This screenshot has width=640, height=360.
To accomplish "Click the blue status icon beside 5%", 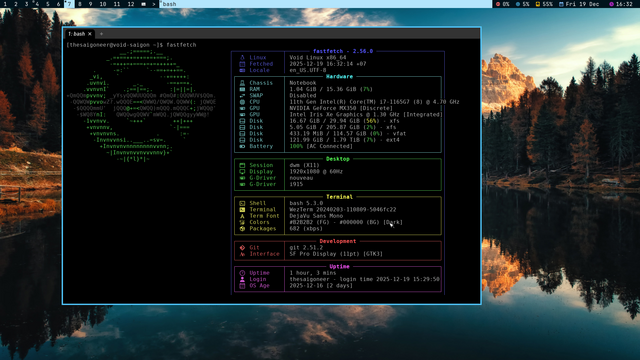I will (518, 4).
